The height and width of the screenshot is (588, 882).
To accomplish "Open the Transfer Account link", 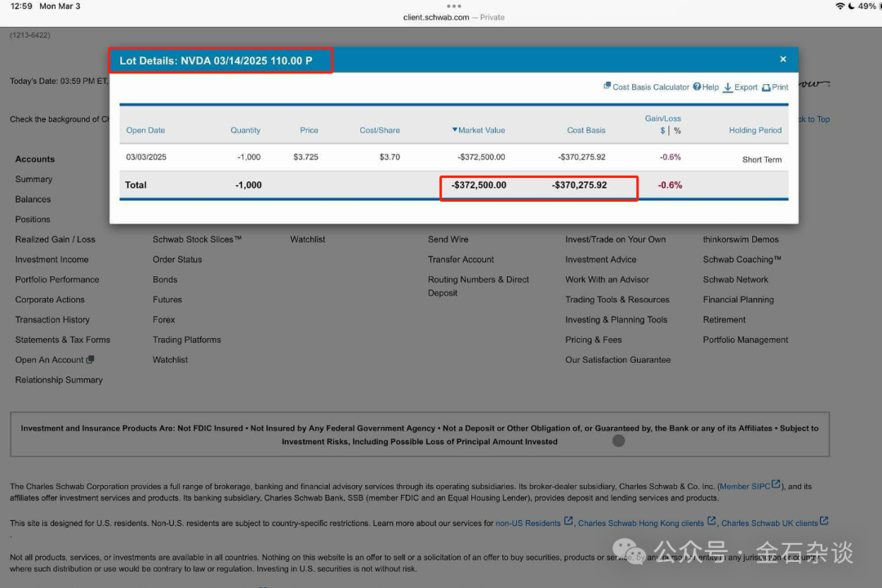I will click(461, 260).
